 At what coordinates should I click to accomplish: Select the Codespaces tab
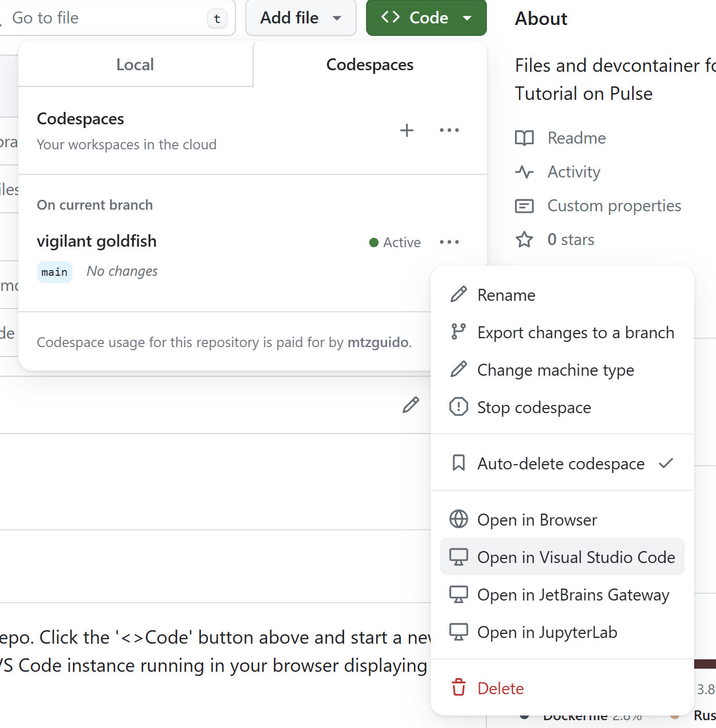click(x=370, y=65)
